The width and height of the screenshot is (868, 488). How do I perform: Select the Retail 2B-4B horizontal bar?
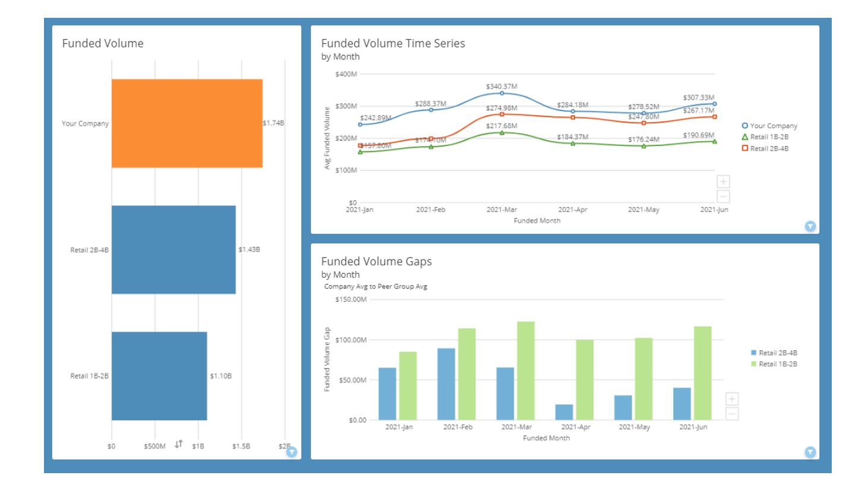tap(173, 249)
